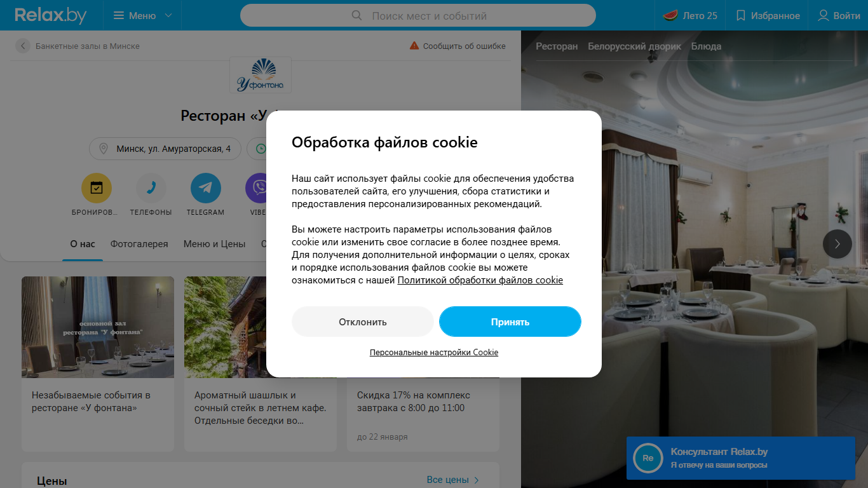This screenshot has width=868, height=488.
Task: Open the Консультант Relax.by chat widget
Action: [741, 458]
